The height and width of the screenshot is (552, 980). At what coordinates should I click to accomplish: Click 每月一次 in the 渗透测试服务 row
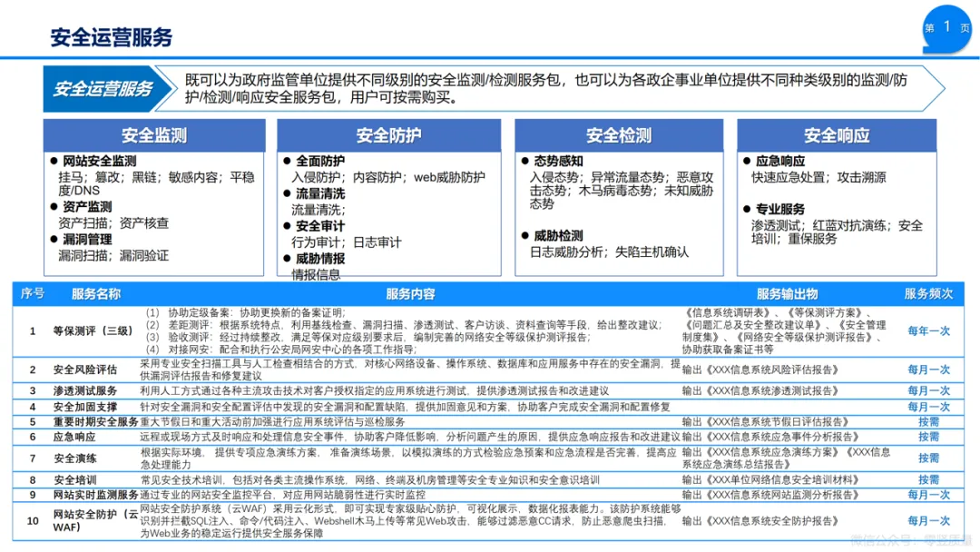point(929,390)
